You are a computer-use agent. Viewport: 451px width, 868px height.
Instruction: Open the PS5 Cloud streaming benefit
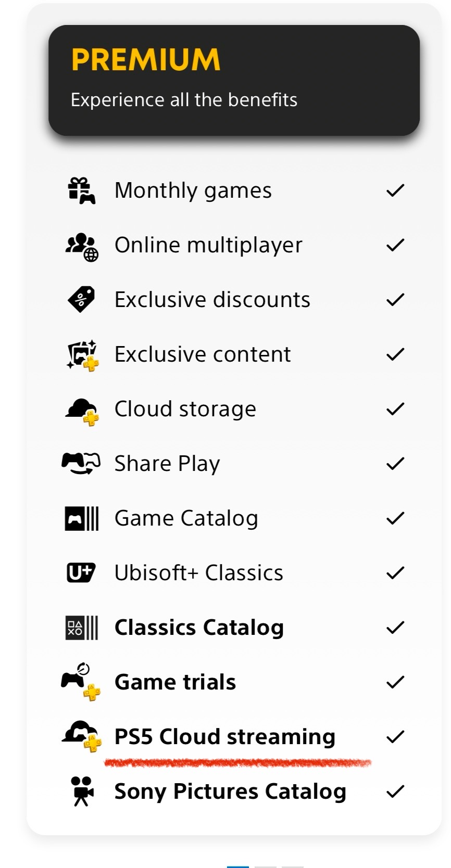tap(225, 737)
